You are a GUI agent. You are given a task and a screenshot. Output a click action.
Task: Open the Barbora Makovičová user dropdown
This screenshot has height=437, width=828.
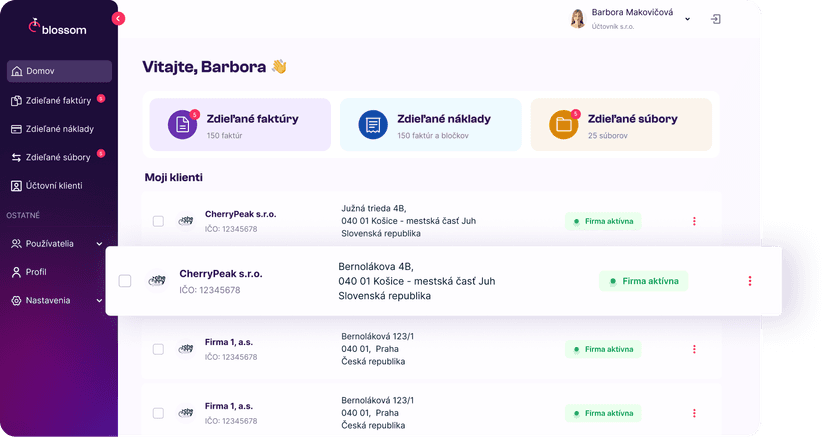point(688,19)
